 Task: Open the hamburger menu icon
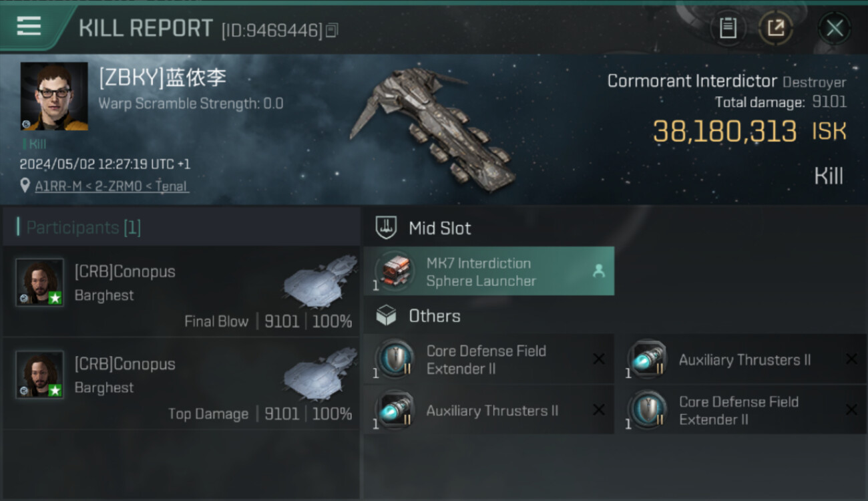(x=29, y=26)
